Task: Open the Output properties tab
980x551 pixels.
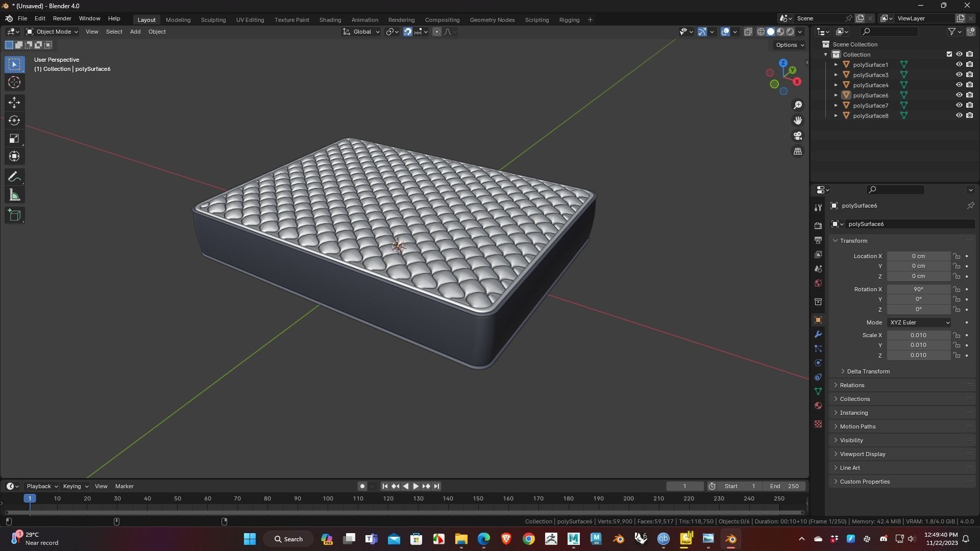Action: 818,240
